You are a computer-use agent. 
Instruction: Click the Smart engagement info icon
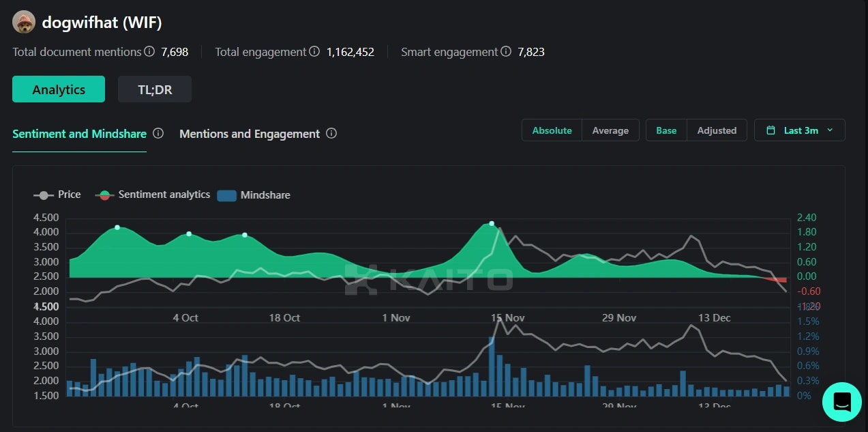pos(505,52)
